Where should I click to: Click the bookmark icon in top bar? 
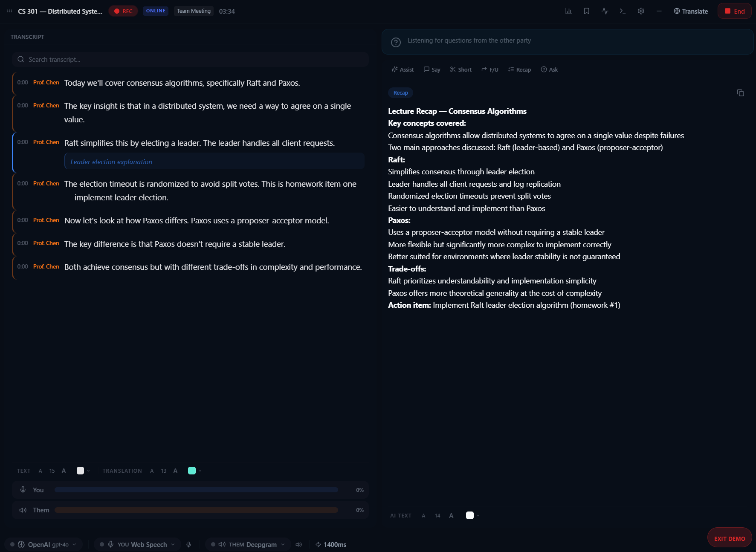coord(587,11)
